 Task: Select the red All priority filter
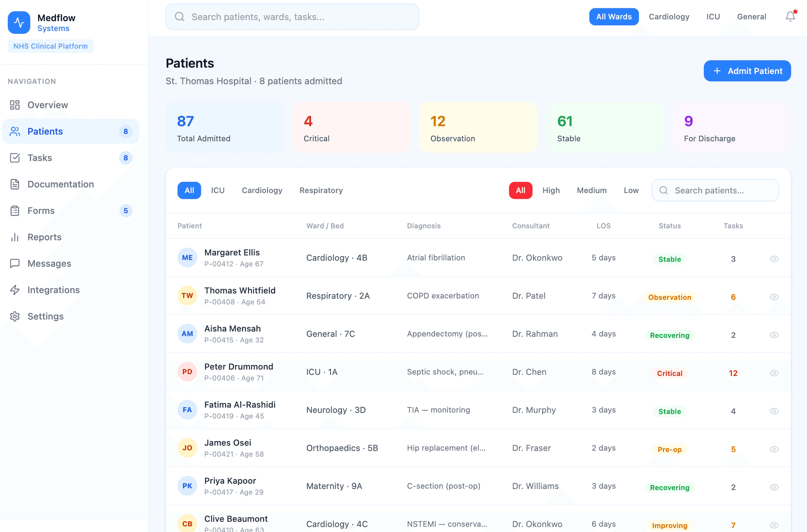click(x=521, y=190)
